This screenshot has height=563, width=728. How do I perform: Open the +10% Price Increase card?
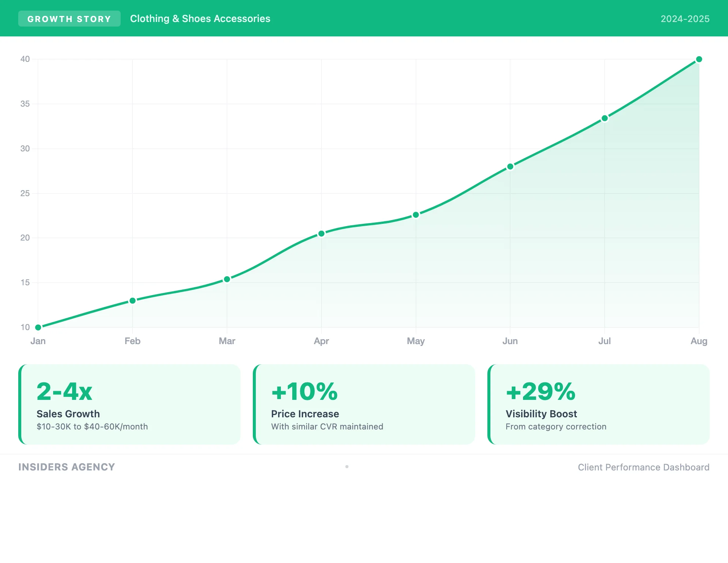tap(364, 404)
